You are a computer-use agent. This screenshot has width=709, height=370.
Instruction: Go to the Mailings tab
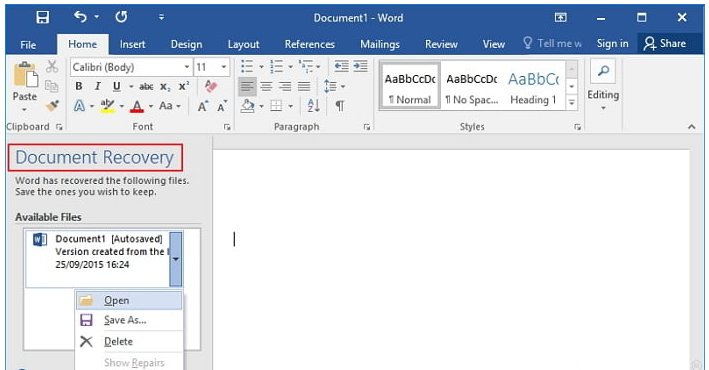coord(380,44)
